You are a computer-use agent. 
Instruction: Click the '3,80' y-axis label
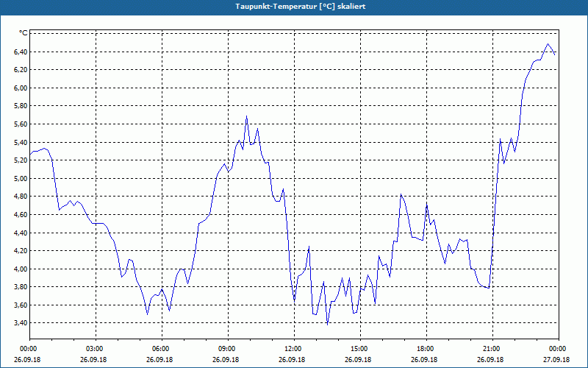click(x=21, y=287)
